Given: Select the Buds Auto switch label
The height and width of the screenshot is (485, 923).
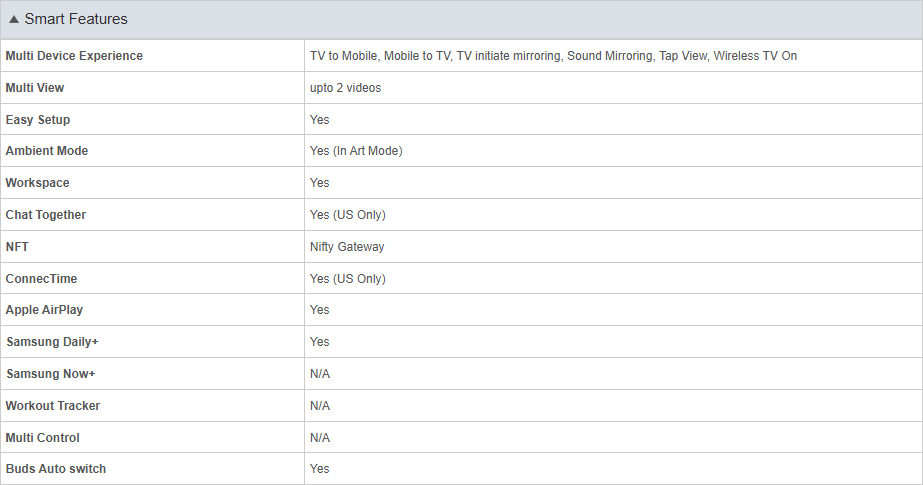Looking at the screenshot, I should pos(56,469).
